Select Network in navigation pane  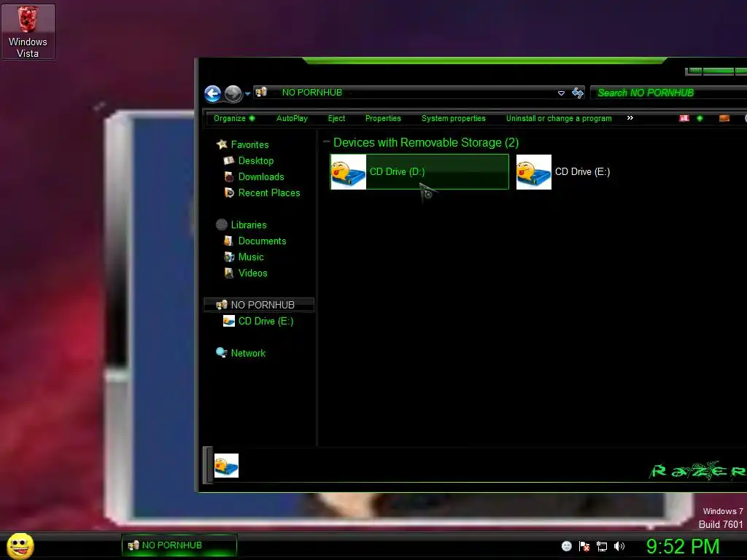pos(248,354)
